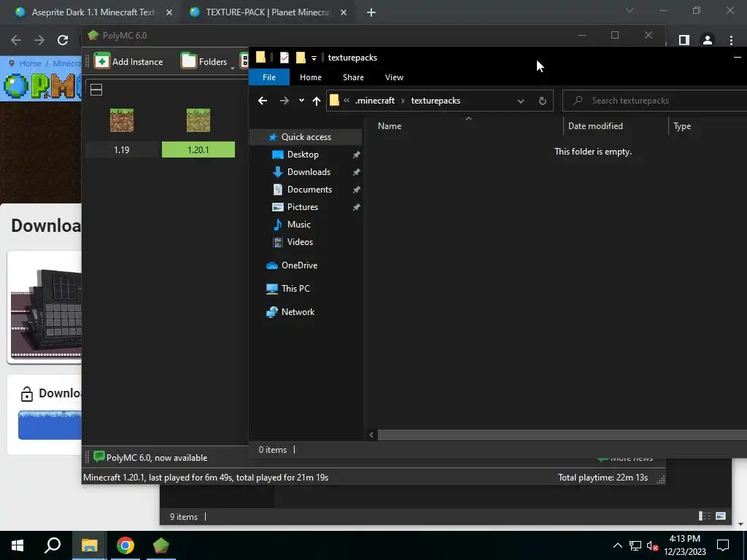This screenshot has height=560, width=747.
Task: Open Chrome three-dot menu
Action: pyautogui.click(x=731, y=41)
